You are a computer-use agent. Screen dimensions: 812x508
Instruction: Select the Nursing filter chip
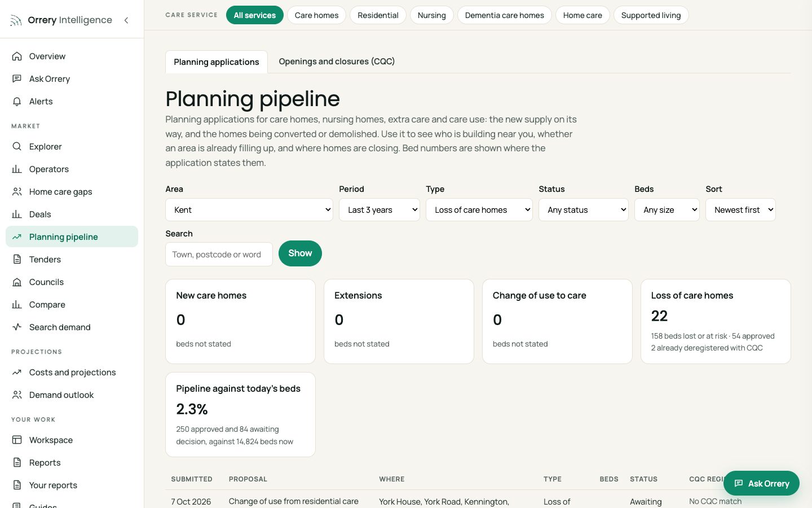pos(432,15)
